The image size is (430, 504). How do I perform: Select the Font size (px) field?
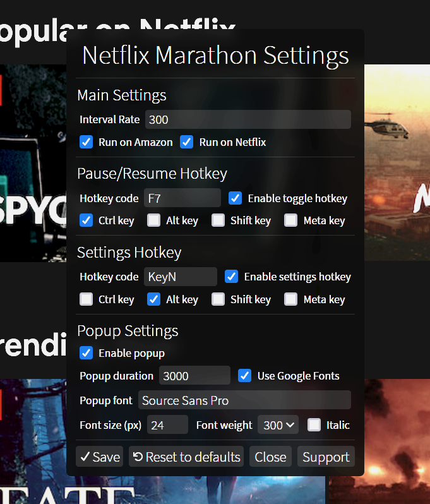(x=167, y=425)
